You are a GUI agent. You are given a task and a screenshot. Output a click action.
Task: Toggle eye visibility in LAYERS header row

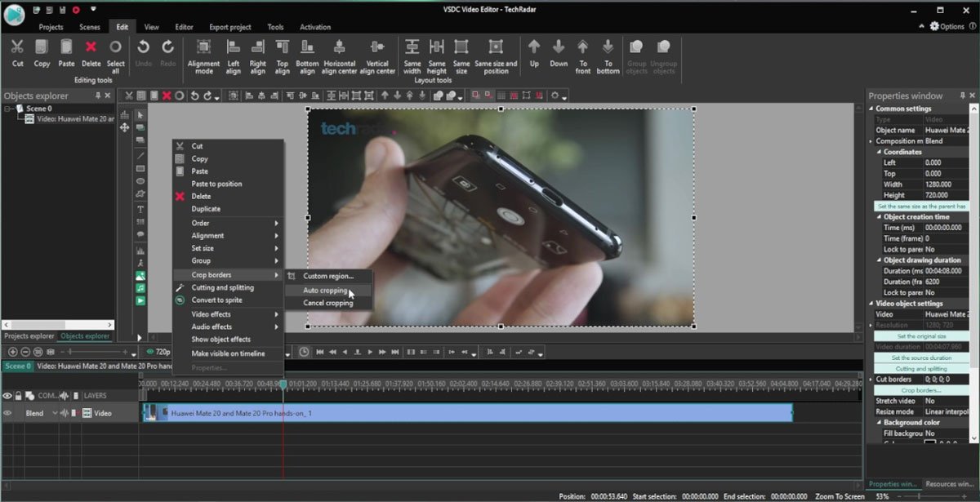click(7, 396)
